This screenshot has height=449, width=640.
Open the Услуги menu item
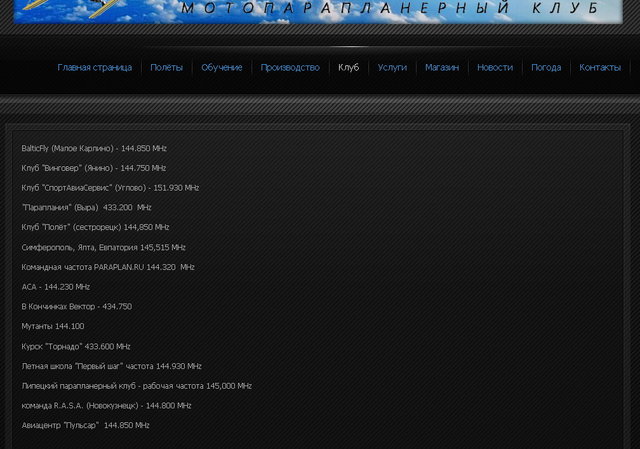pos(392,68)
